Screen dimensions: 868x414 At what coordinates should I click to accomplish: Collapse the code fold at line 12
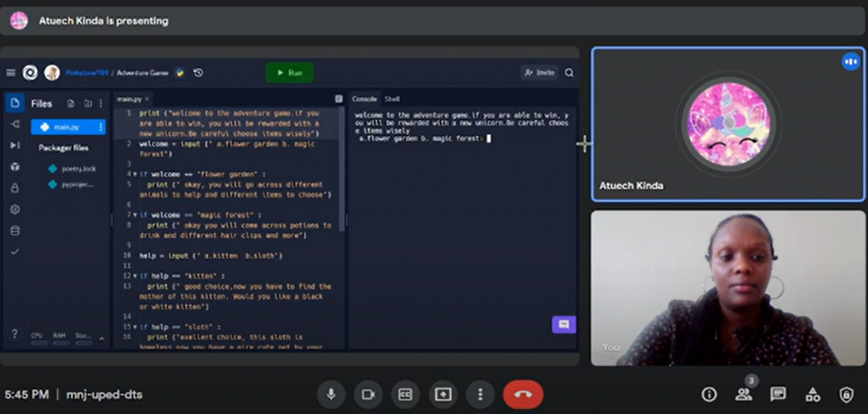[135, 276]
